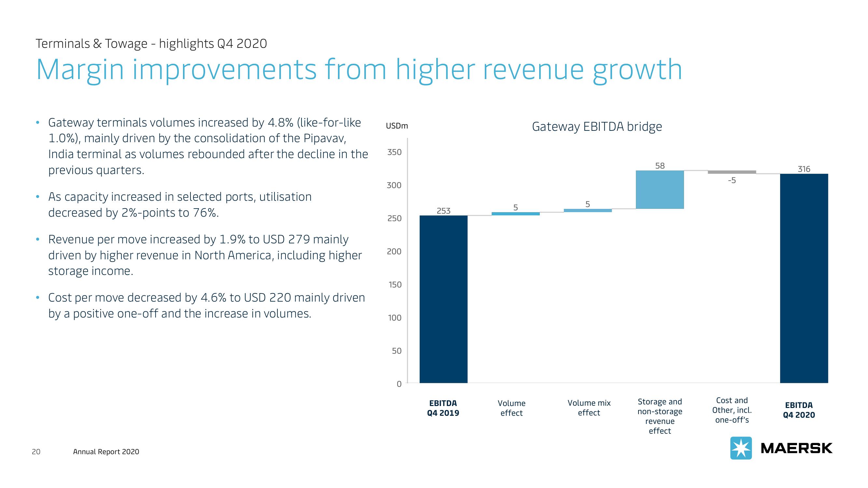Click the data label 5 above Volume mix effect

point(588,204)
